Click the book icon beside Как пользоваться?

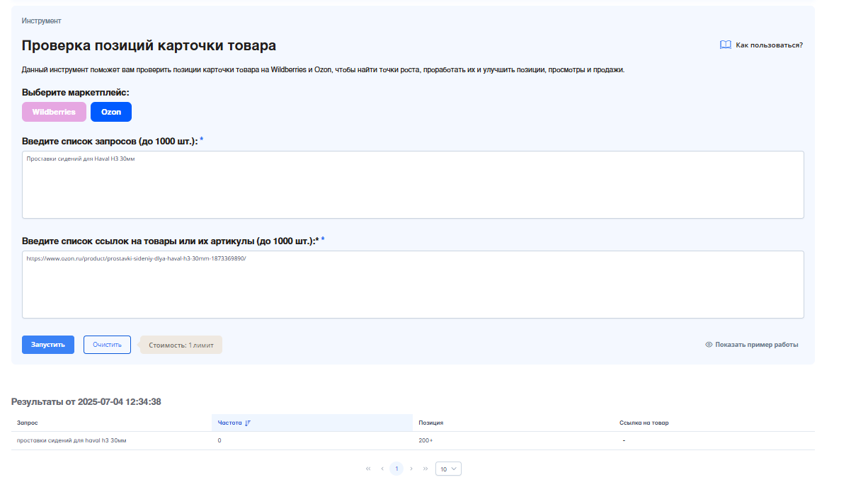tap(725, 45)
